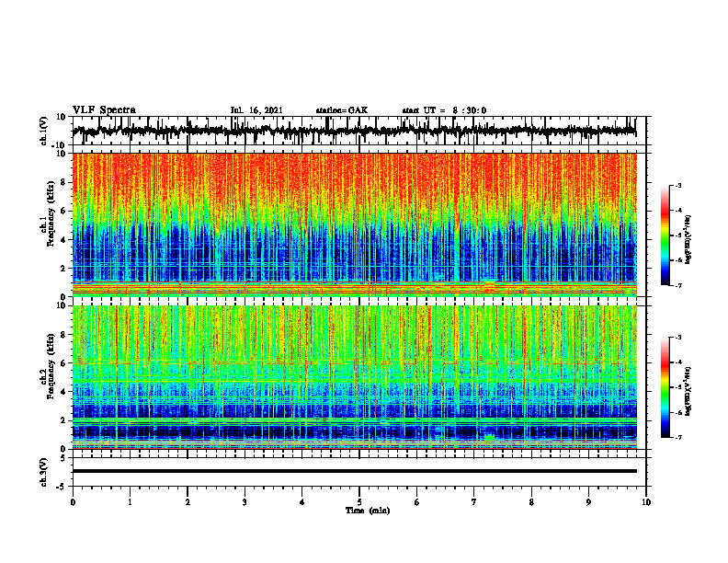
Task: Click the "VLF Spectra" plot title
Action: coord(104,110)
